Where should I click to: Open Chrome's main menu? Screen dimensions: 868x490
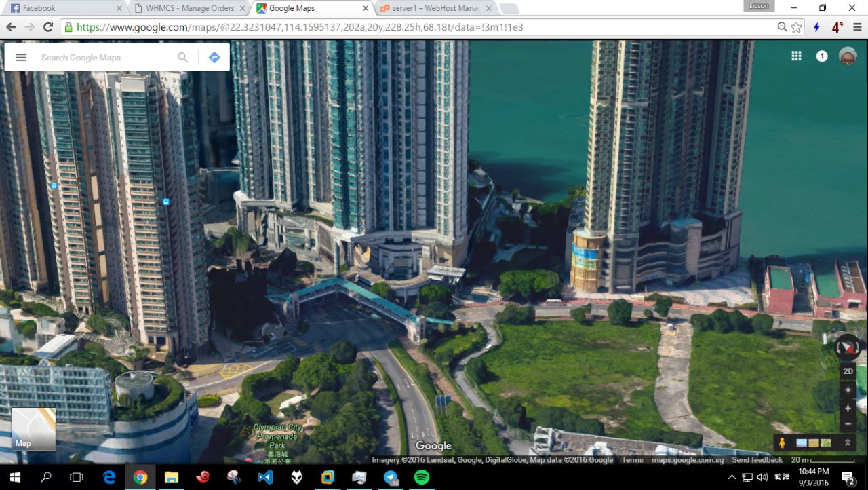857,27
